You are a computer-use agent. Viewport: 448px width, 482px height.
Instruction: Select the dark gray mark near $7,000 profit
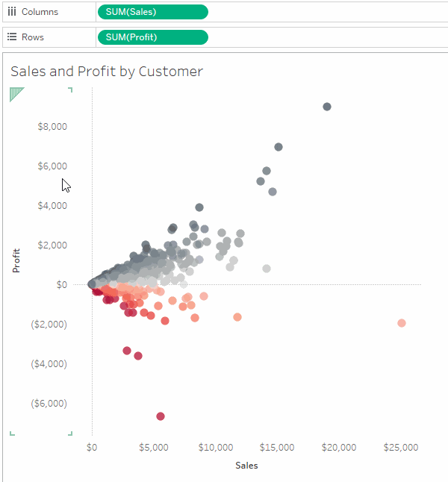279,147
